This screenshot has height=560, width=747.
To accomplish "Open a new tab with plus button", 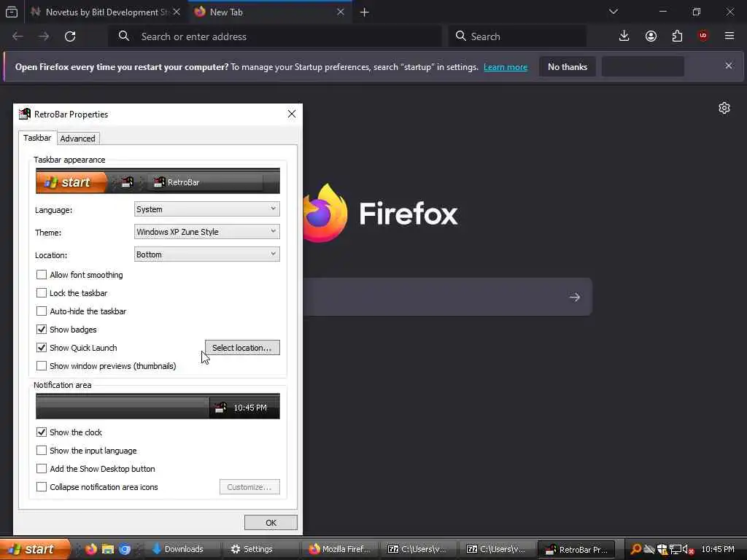I will [x=365, y=12].
